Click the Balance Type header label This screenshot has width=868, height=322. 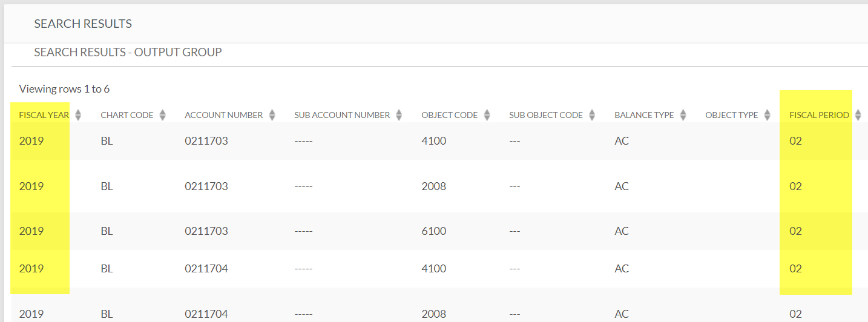(x=643, y=115)
